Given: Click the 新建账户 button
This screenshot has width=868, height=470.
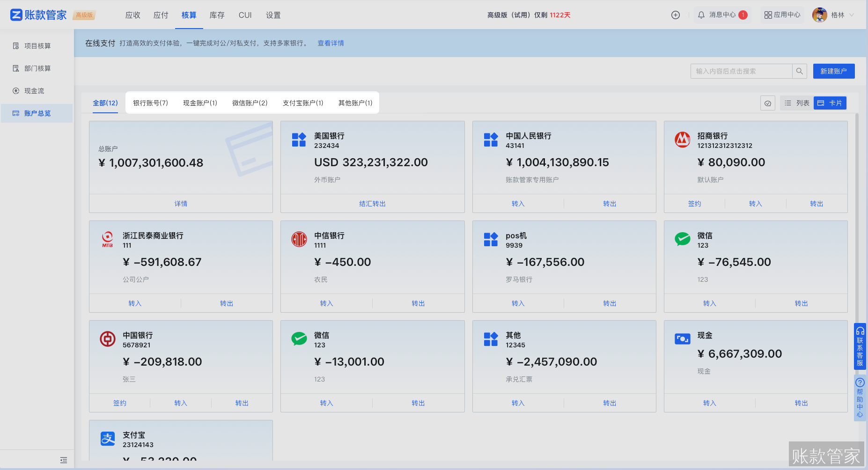Looking at the screenshot, I should 833,71.
